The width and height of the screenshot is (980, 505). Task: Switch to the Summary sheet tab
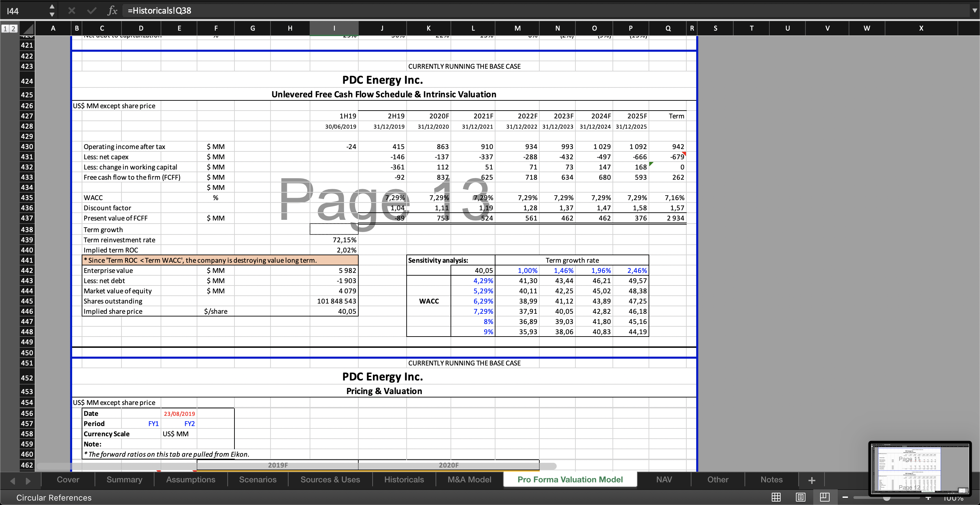click(125, 479)
